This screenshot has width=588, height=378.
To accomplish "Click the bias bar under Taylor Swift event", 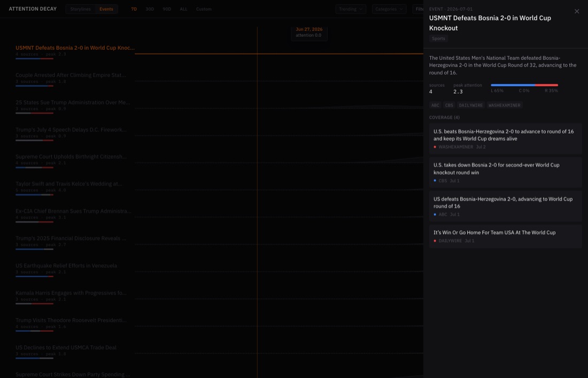I will [35, 195].
